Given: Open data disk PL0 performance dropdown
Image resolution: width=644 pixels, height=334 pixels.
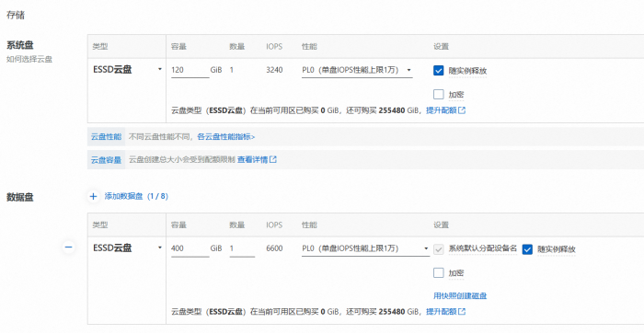Looking at the screenshot, I should [x=365, y=248].
